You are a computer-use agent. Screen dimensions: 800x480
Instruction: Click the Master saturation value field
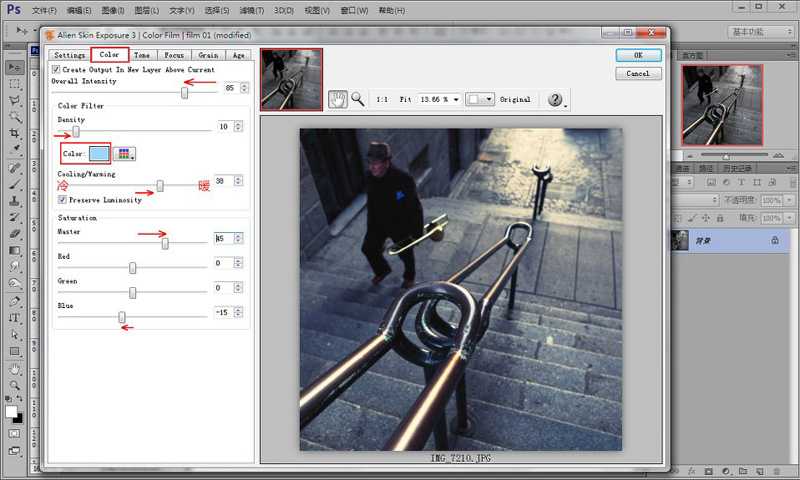pos(222,238)
